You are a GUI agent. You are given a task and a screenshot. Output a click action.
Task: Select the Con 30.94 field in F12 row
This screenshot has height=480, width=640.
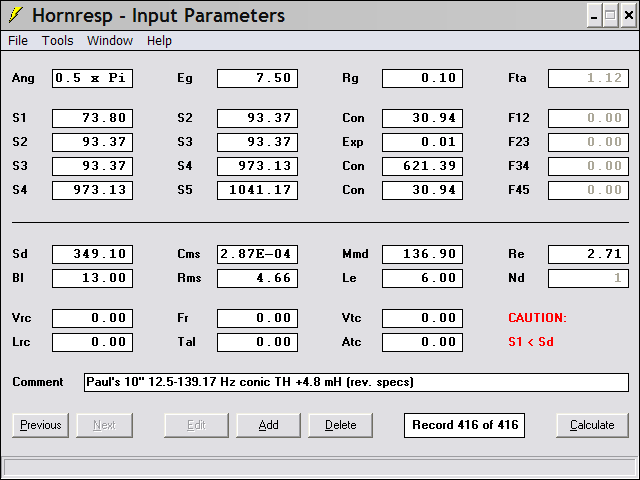point(422,118)
